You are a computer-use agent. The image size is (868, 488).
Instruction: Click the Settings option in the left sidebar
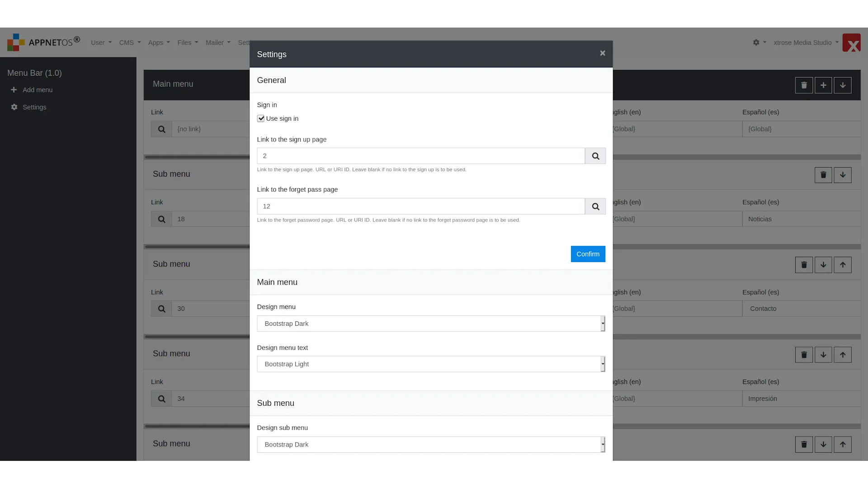click(34, 107)
